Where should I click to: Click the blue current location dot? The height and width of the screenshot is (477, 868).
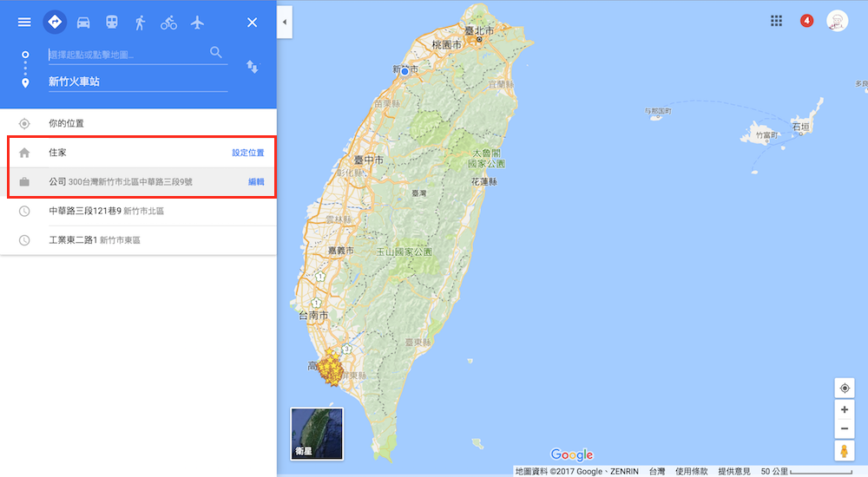point(404,71)
